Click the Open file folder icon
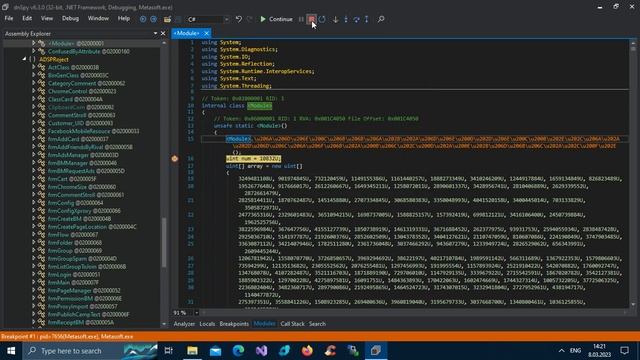640x360 pixels. coord(167,19)
